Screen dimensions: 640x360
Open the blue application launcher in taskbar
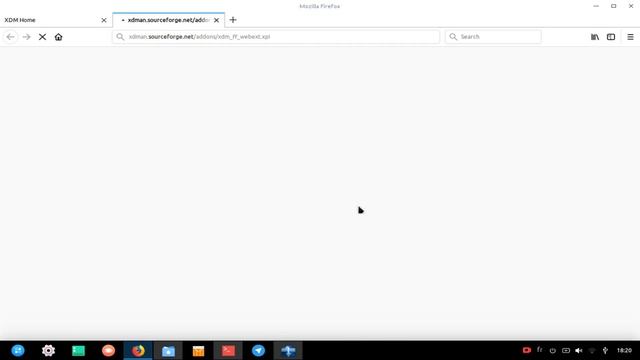(18, 351)
